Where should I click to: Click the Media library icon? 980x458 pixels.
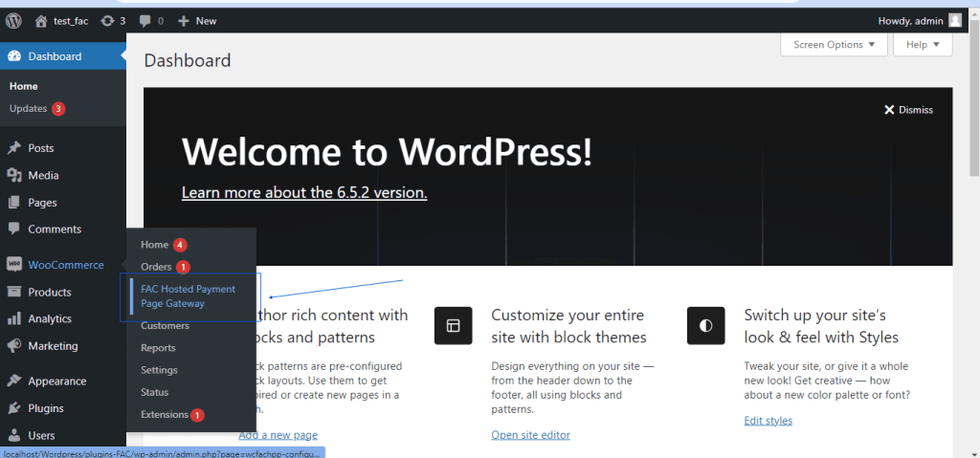(14, 176)
